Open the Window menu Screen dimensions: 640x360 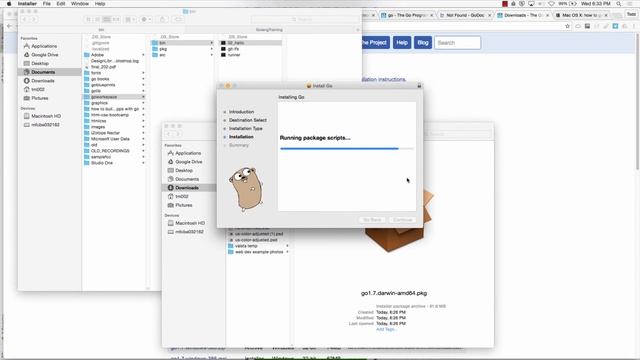point(80,4)
